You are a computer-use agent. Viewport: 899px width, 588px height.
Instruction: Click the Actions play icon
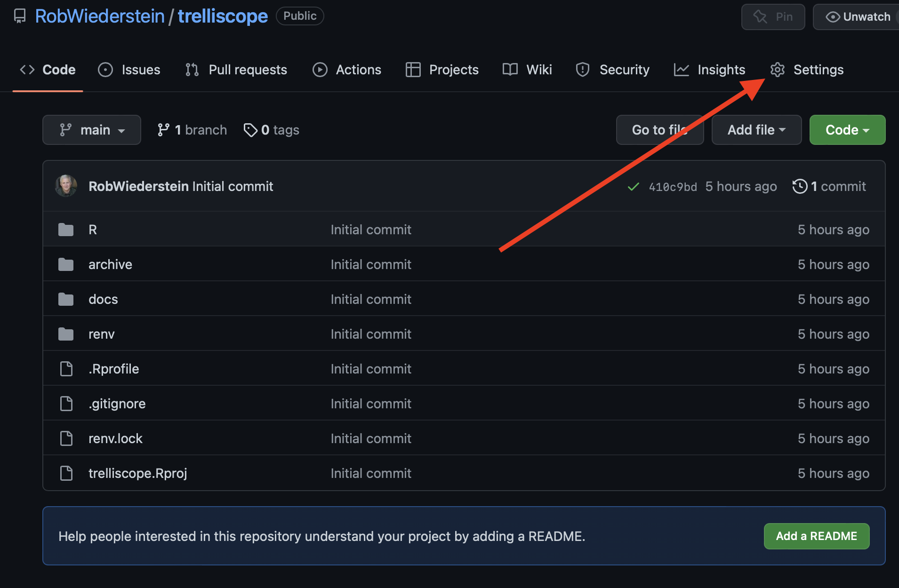[x=320, y=70]
